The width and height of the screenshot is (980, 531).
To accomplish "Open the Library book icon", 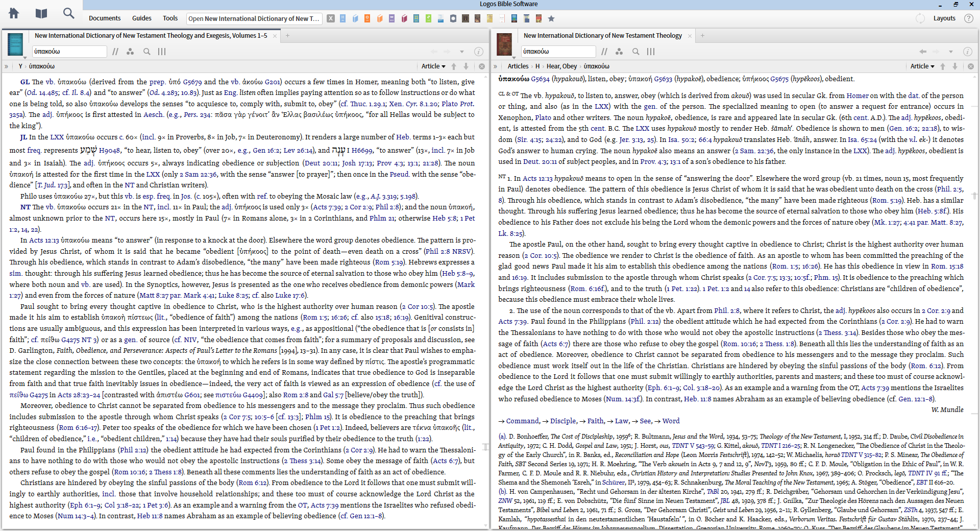I will [x=41, y=13].
